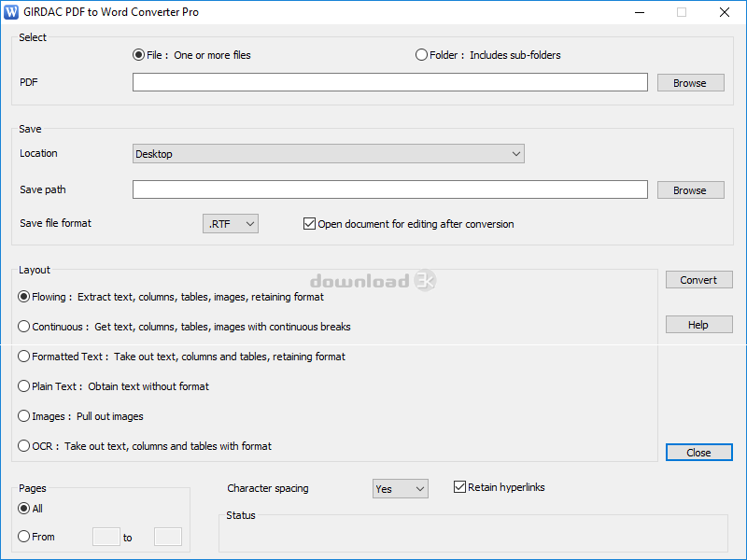Screen dimensions: 747x560
Task: Open the Character spacing Yes dropdown
Action: pyautogui.click(x=401, y=488)
